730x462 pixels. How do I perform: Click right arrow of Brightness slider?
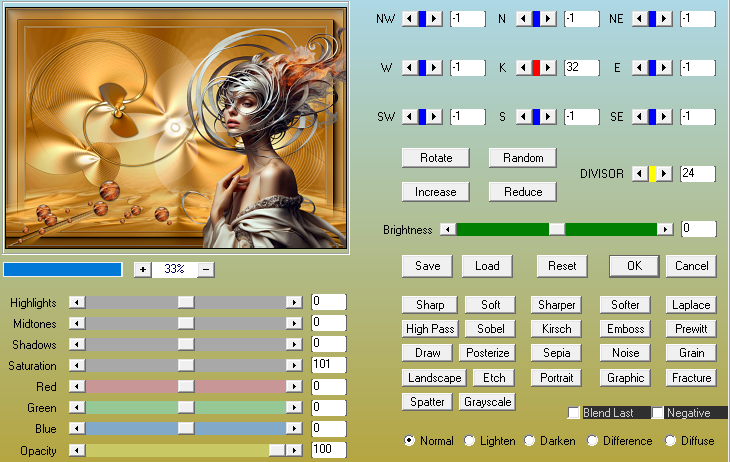point(665,229)
